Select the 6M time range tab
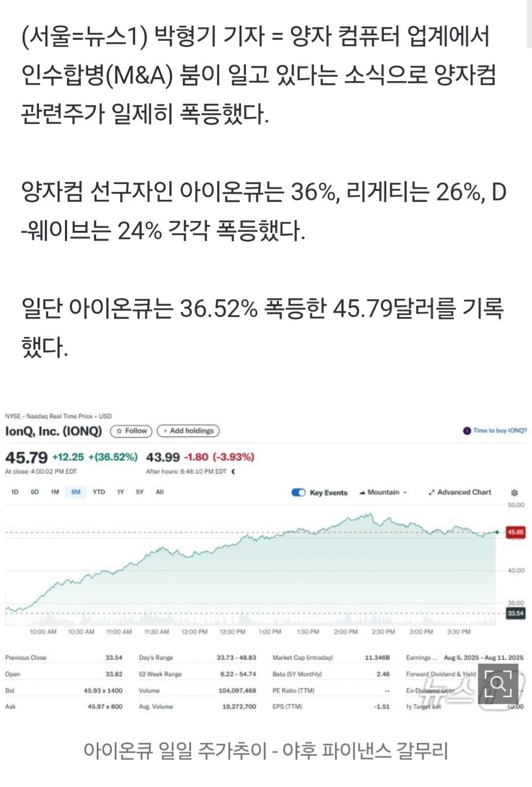This screenshot has width=532, height=787. [x=76, y=492]
